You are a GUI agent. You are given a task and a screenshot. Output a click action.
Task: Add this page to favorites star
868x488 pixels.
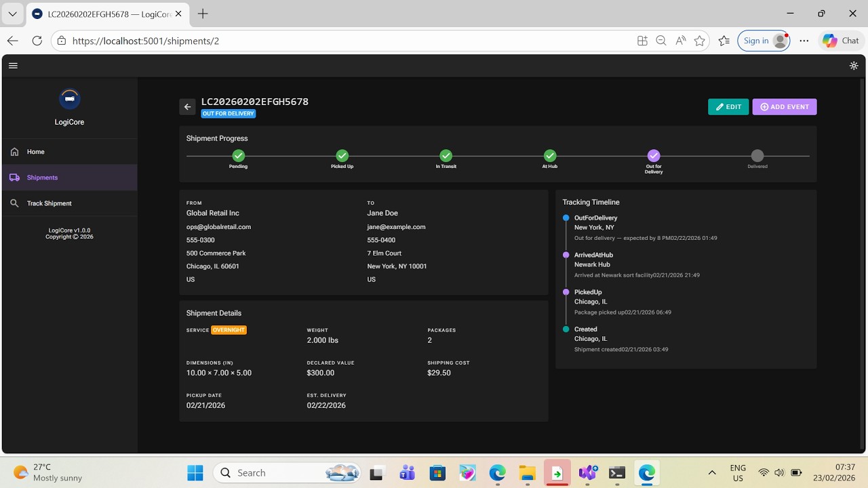[x=700, y=41]
